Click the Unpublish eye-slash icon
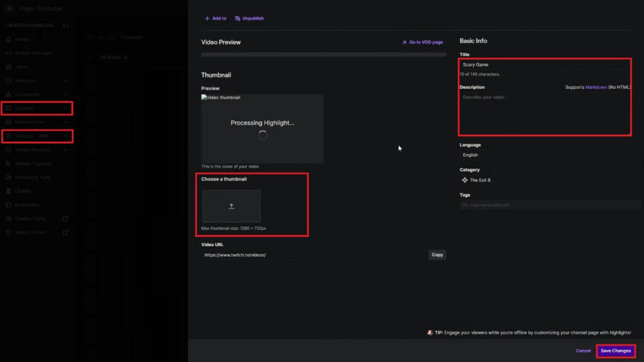The height and width of the screenshot is (362, 644). pyautogui.click(x=237, y=18)
